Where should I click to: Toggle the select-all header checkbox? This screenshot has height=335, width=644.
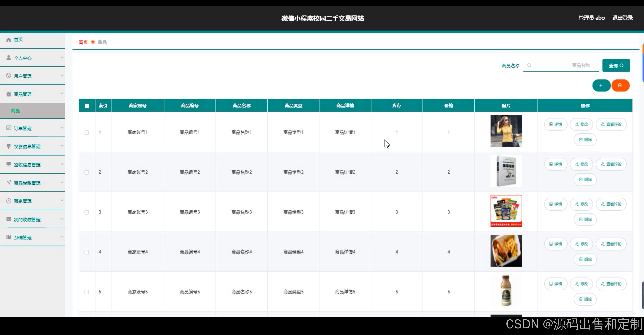coord(87,106)
